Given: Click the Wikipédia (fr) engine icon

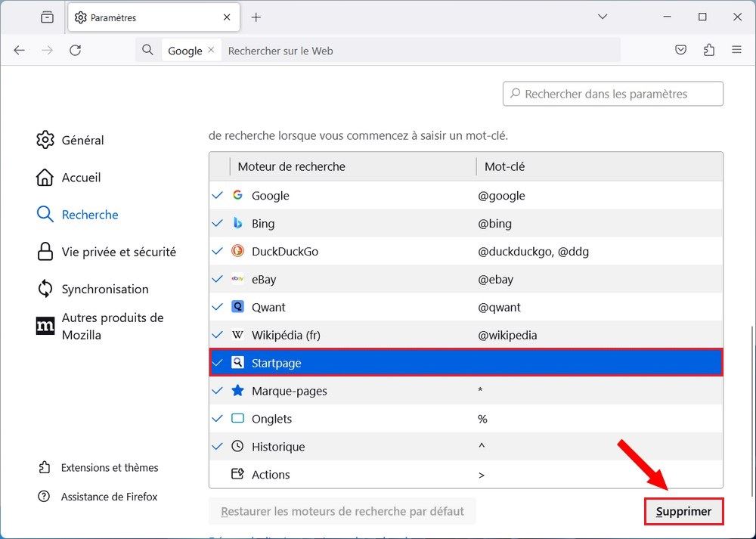Looking at the screenshot, I should (239, 335).
